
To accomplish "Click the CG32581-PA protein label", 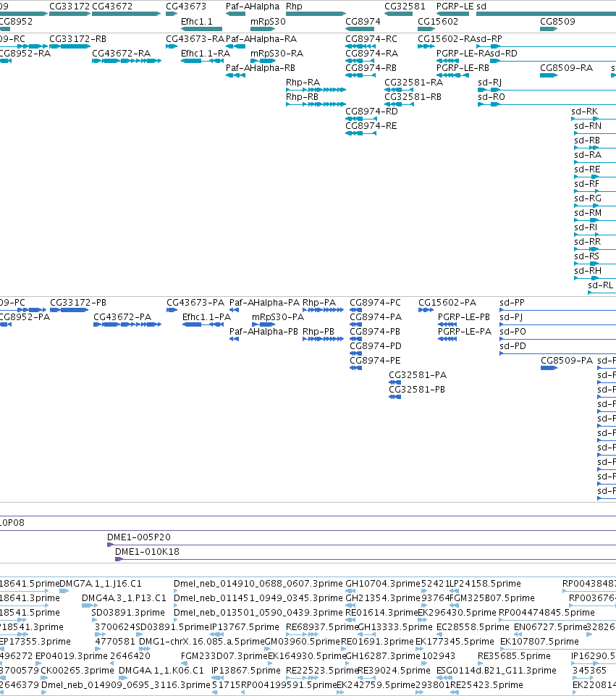I will [x=418, y=375].
